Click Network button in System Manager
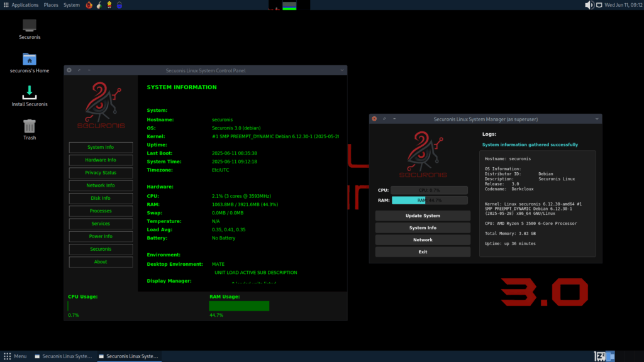The height and width of the screenshot is (362, 644). (x=423, y=239)
